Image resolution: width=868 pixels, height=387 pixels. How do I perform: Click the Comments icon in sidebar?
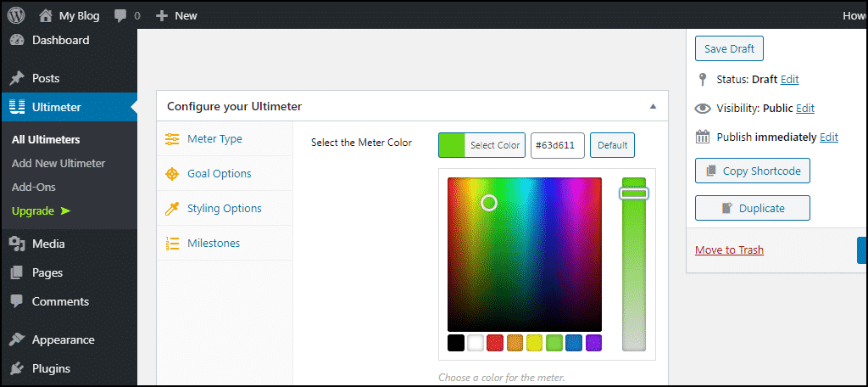(x=17, y=301)
